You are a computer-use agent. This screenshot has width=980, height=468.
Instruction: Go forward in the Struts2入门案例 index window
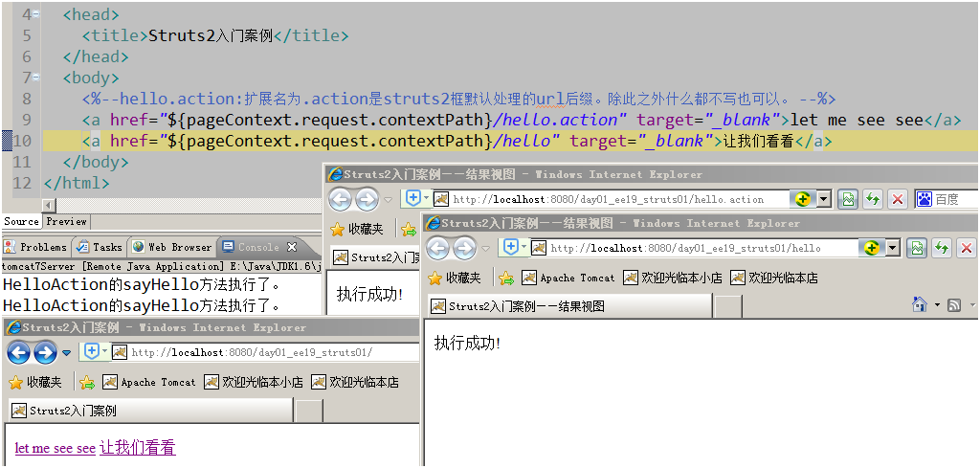click(46, 352)
